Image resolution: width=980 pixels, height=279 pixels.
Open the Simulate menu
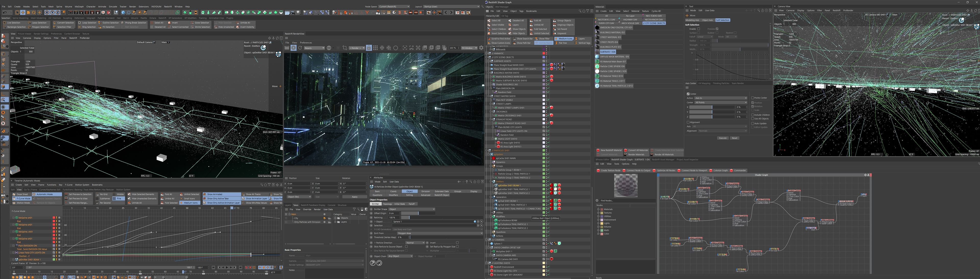tap(113, 6)
